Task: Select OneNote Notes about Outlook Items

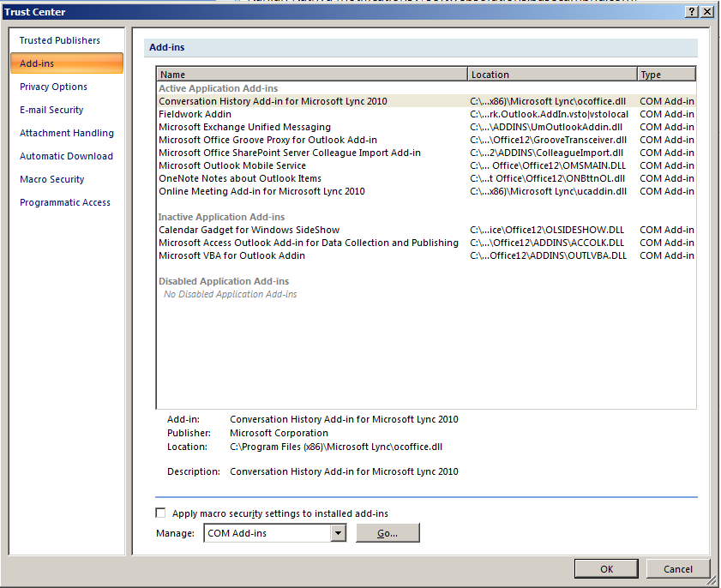Action: pos(426,178)
